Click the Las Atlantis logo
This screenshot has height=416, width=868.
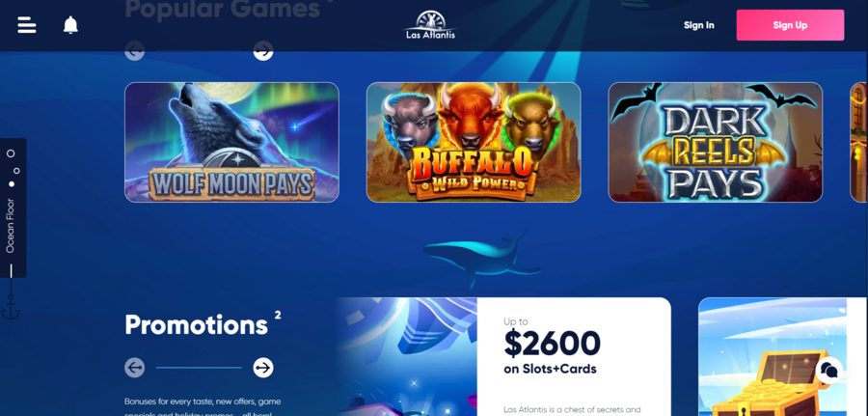tap(430, 25)
